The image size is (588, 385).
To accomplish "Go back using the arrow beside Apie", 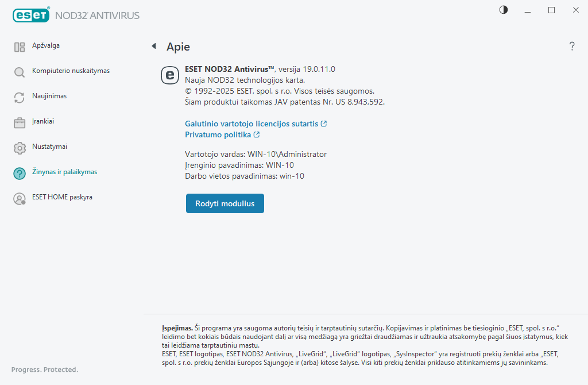I will tap(153, 46).
